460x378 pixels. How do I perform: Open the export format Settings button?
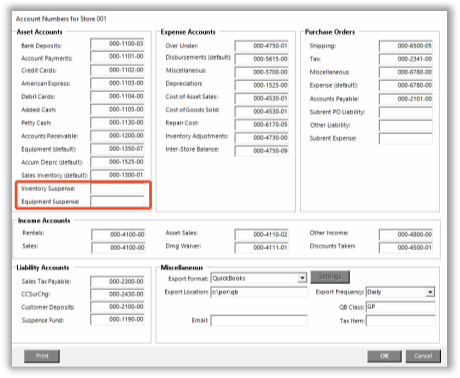pyautogui.click(x=330, y=277)
